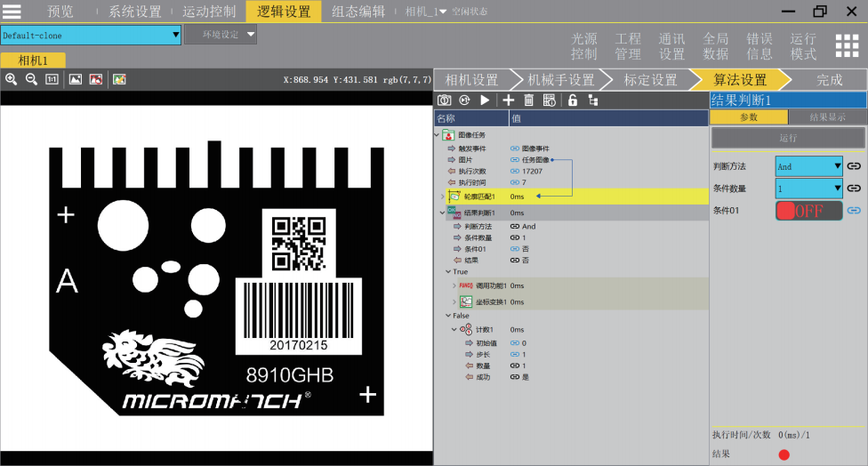Click link icon beside 判断方法 dropdown
Image resolution: width=868 pixels, height=466 pixels.
[854, 166]
